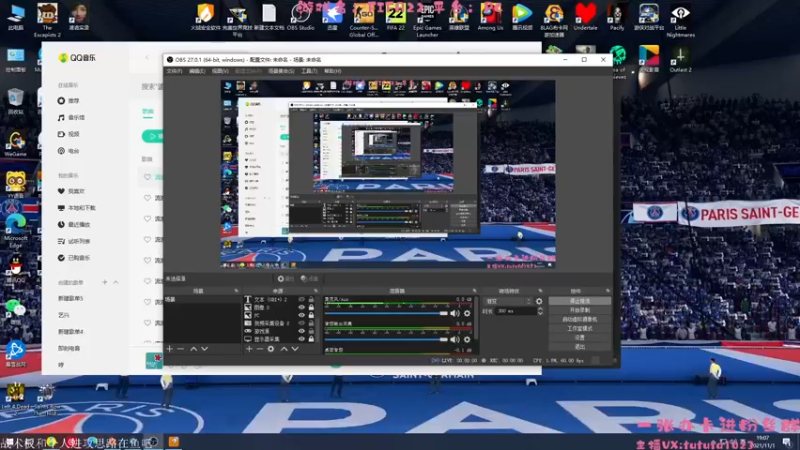Image resolution: width=800 pixels, height=450 pixels.
Task: Open 场景集合(S) menu in OBS
Action: coord(281,71)
